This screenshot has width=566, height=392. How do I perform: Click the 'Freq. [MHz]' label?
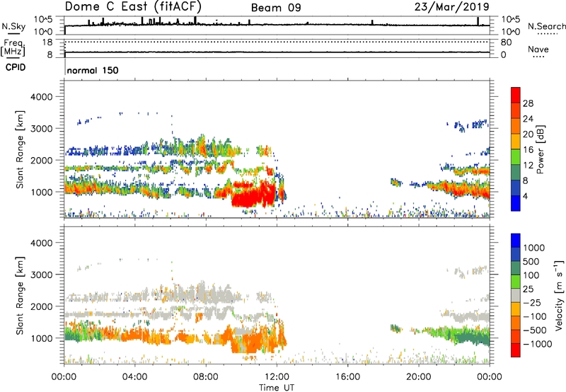13,48
